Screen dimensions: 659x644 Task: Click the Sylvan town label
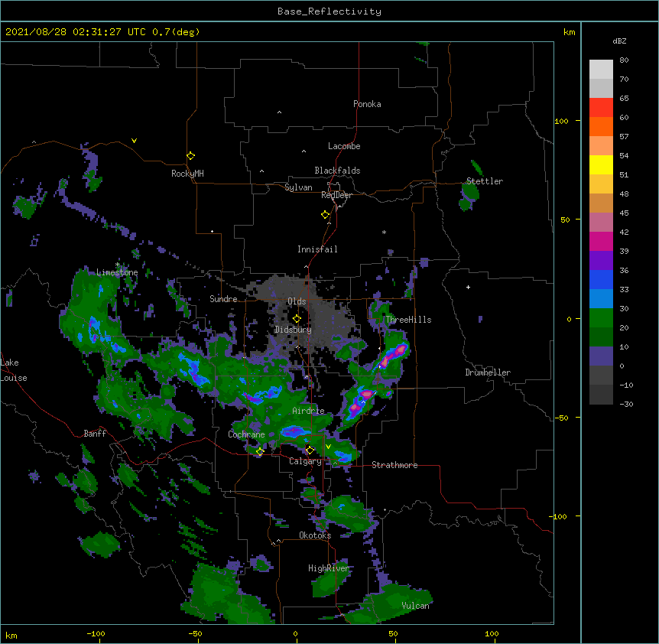click(x=298, y=187)
